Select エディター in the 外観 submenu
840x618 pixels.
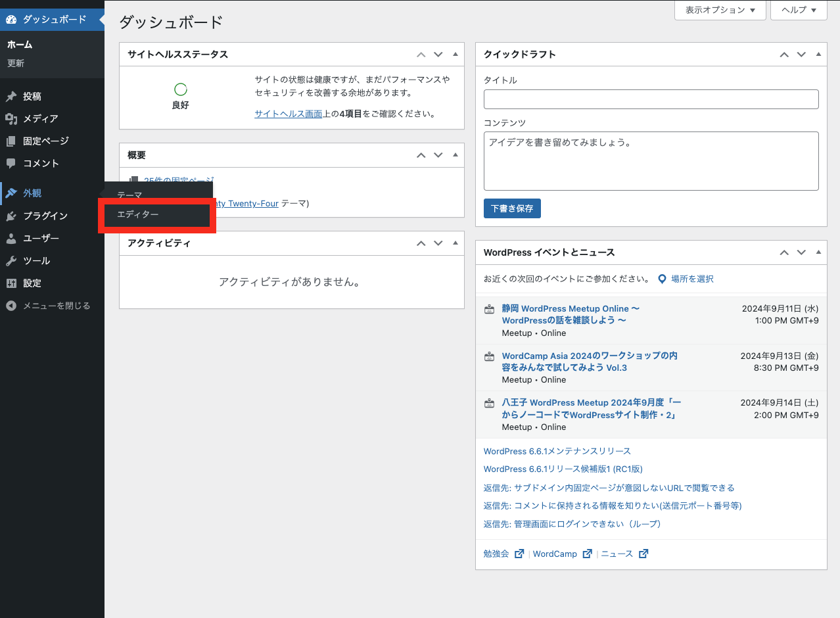137,214
